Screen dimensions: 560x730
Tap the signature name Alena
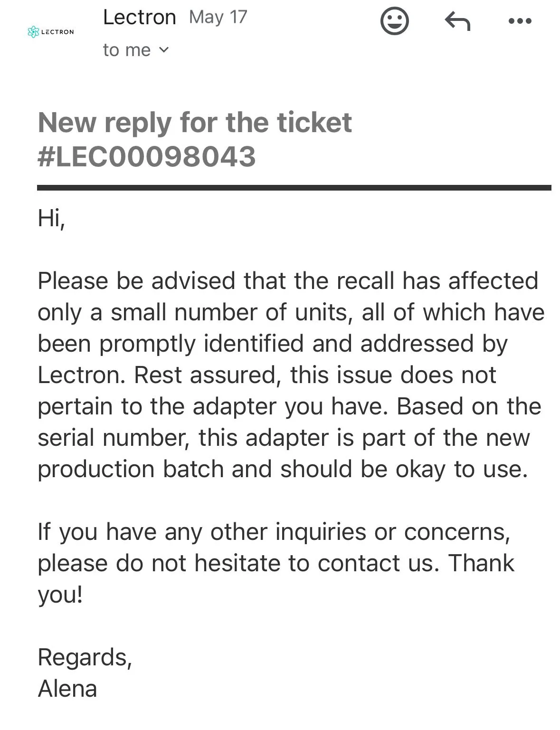tap(67, 689)
